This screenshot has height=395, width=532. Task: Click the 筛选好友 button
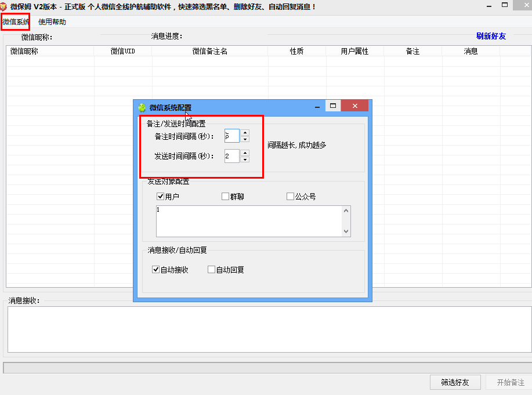pyautogui.click(x=455, y=382)
